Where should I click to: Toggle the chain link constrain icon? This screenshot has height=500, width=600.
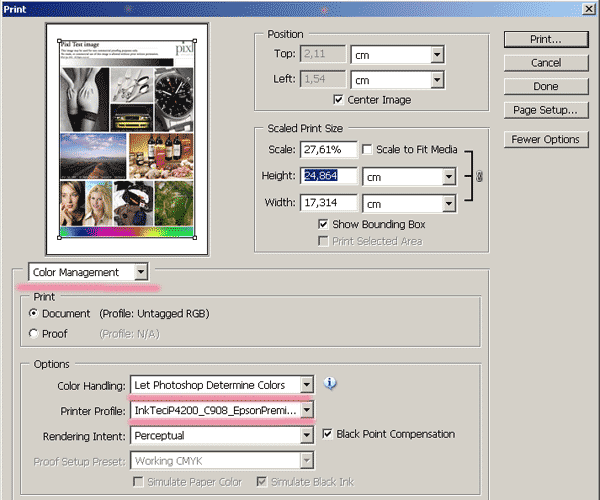[x=479, y=176]
